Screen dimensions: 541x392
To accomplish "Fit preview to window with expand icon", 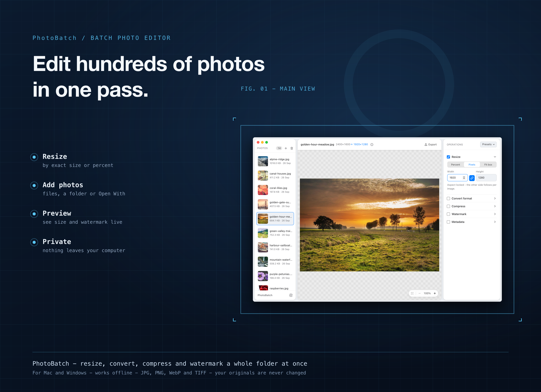I will (x=412, y=293).
